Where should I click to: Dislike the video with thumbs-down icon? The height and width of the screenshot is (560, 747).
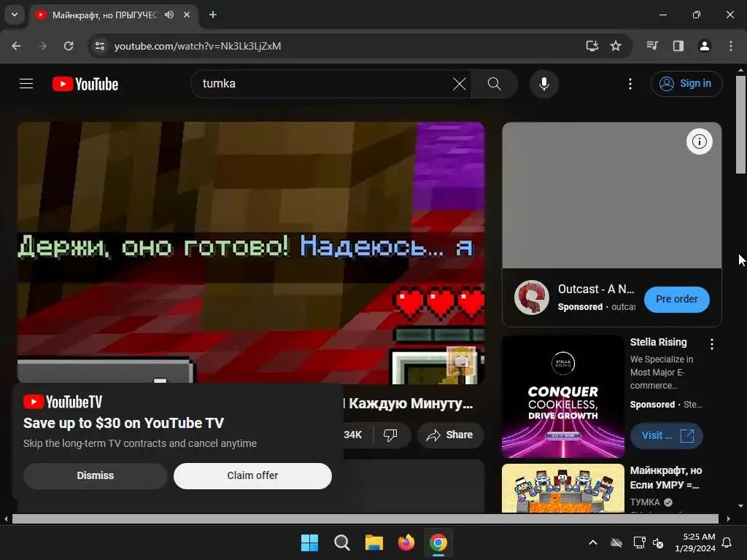click(390, 435)
